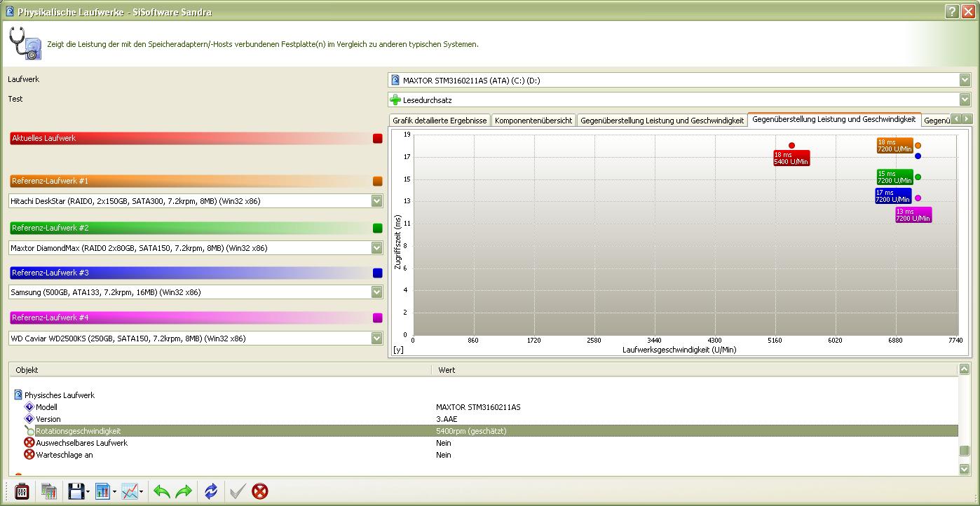
Task: Click the Objekt column header
Action: 220,369
